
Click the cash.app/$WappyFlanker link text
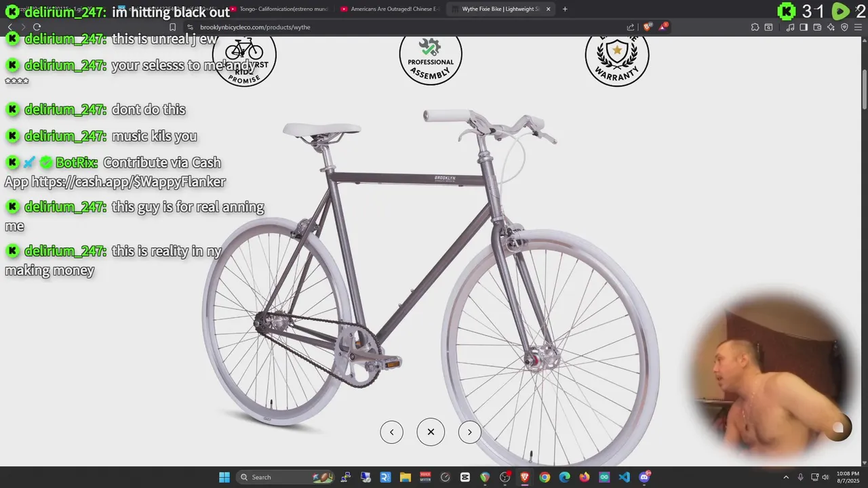coord(128,182)
